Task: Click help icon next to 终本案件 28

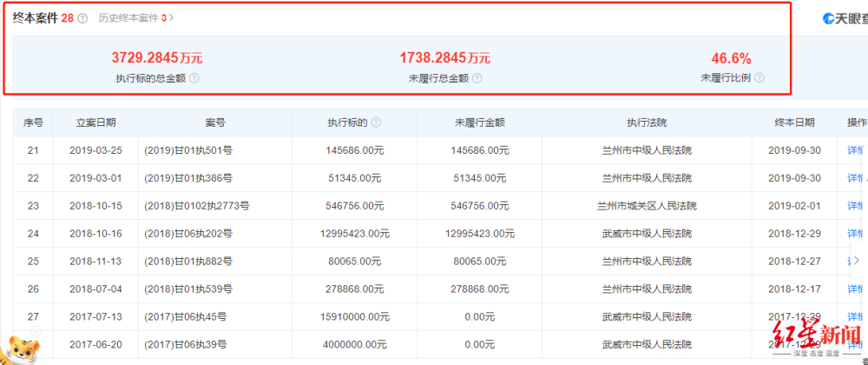Action: (82, 18)
